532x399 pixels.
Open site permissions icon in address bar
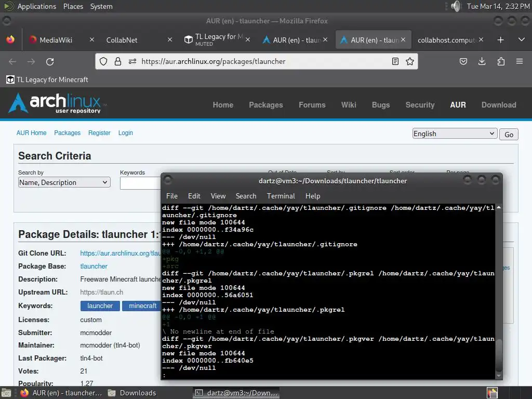point(132,61)
